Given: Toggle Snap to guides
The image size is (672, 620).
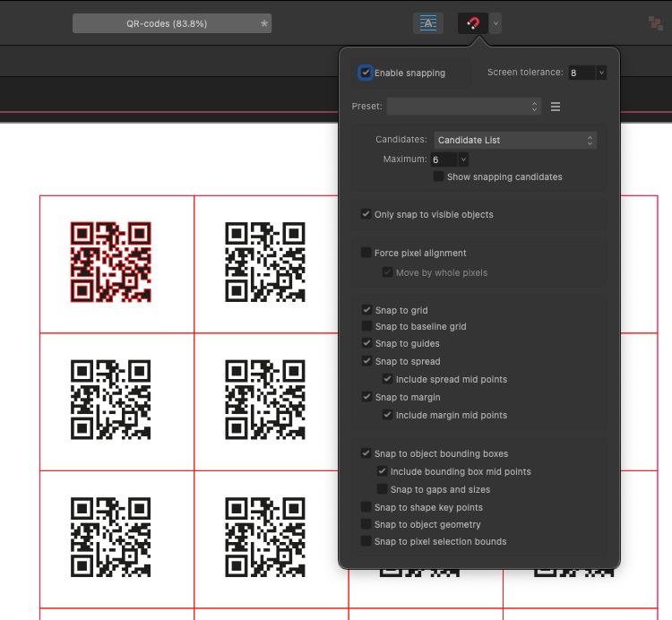Looking at the screenshot, I should tap(366, 343).
